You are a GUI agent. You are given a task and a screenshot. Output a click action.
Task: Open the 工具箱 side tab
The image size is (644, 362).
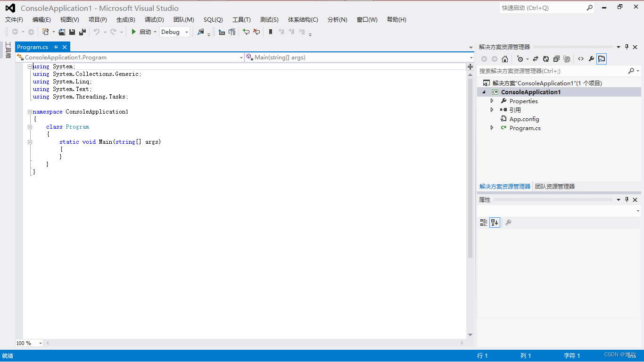click(8, 50)
